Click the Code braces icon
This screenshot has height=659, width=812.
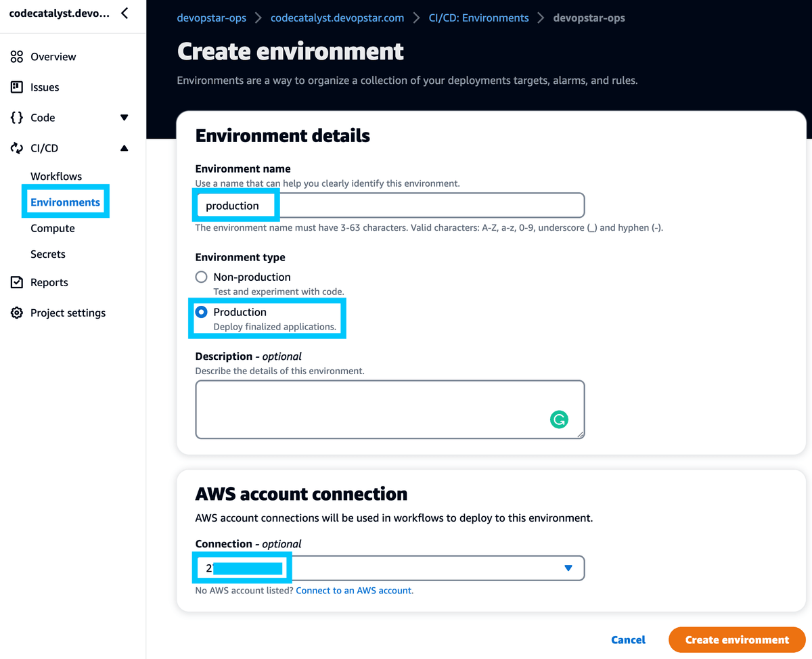17,117
